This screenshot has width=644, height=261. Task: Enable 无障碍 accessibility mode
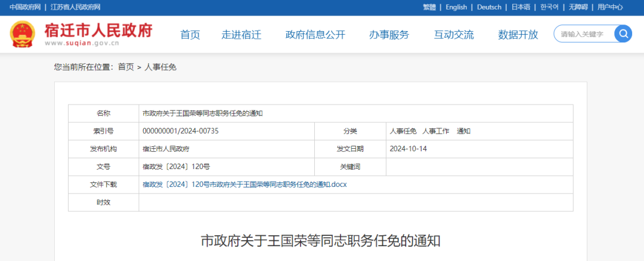point(578,7)
